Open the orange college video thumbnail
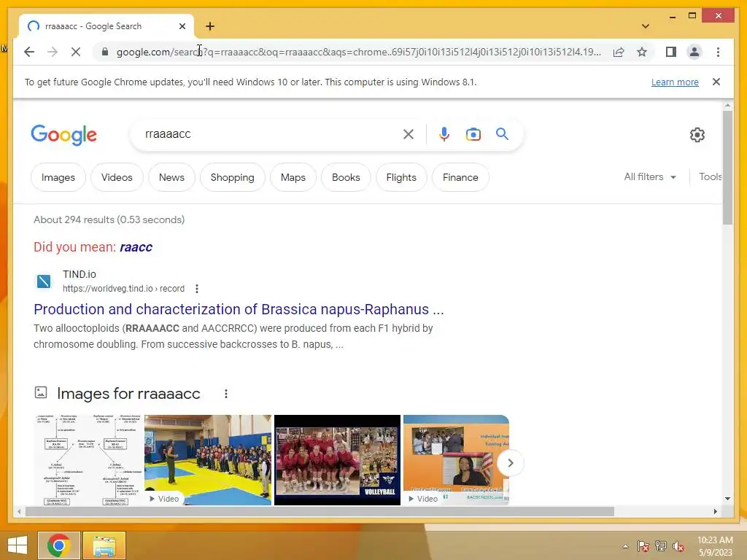 pos(456,460)
